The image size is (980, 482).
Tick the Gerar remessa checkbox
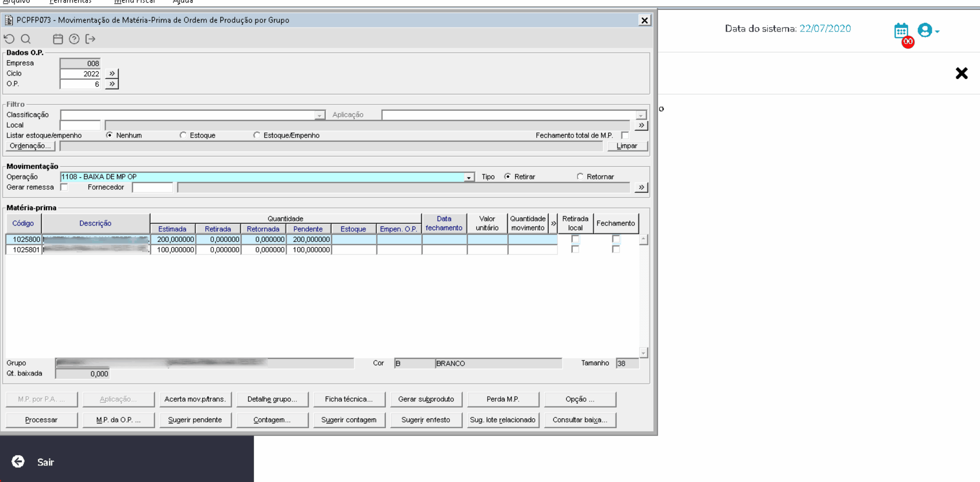click(x=64, y=187)
